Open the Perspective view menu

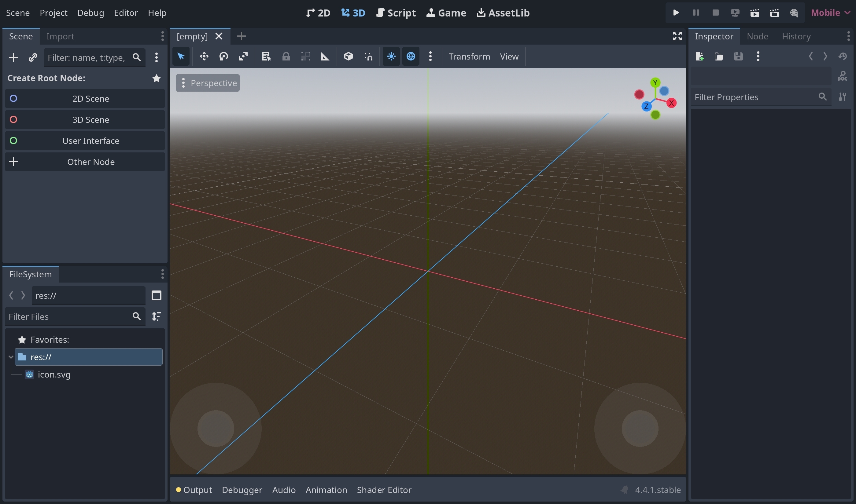[208, 83]
